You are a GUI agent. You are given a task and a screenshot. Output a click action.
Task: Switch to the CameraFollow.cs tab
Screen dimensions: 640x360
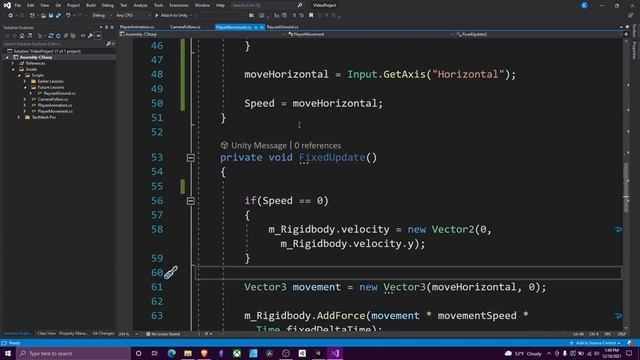(x=185, y=27)
